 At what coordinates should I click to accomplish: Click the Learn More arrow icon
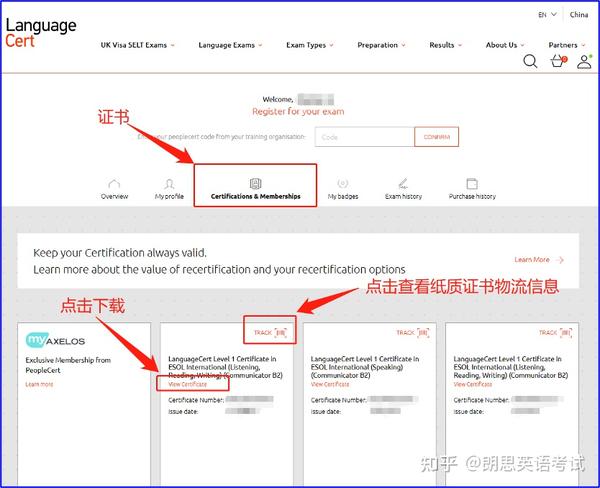point(560,260)
